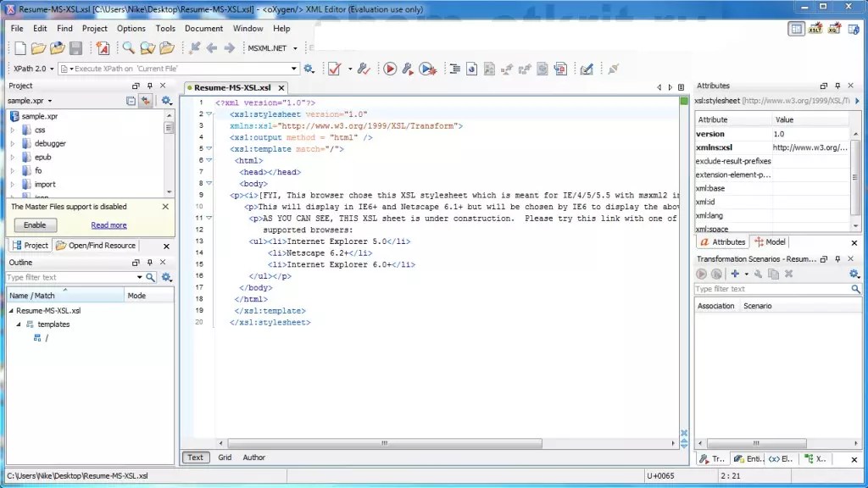The width and height of the screenshot is (868, 488).
Task: Select the Model tab in Attributes panel
Action: (x=770, y=241)
